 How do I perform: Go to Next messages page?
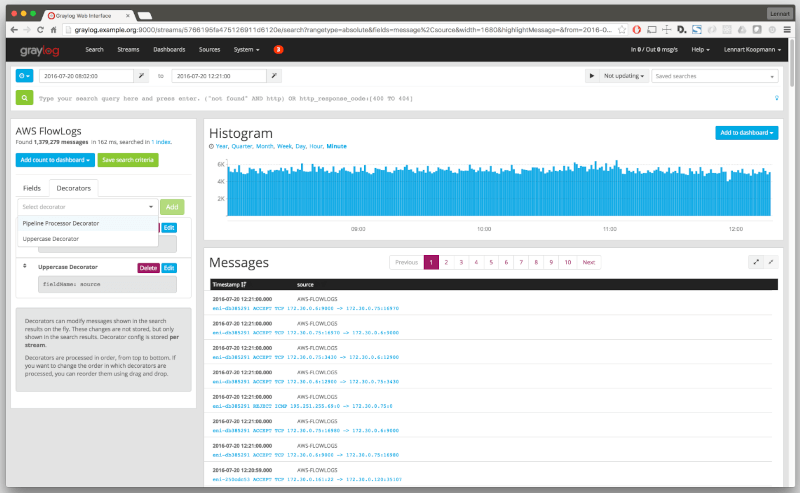588,262
